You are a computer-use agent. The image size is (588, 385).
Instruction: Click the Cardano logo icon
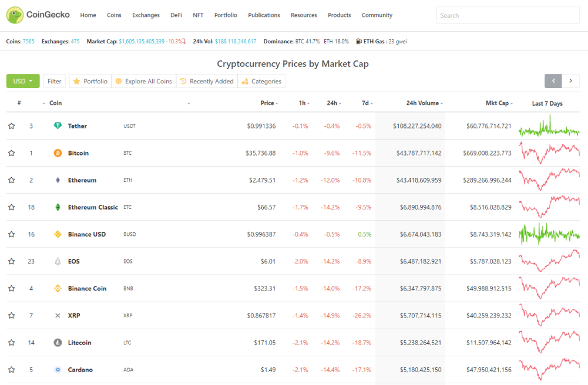coord(58,370)
